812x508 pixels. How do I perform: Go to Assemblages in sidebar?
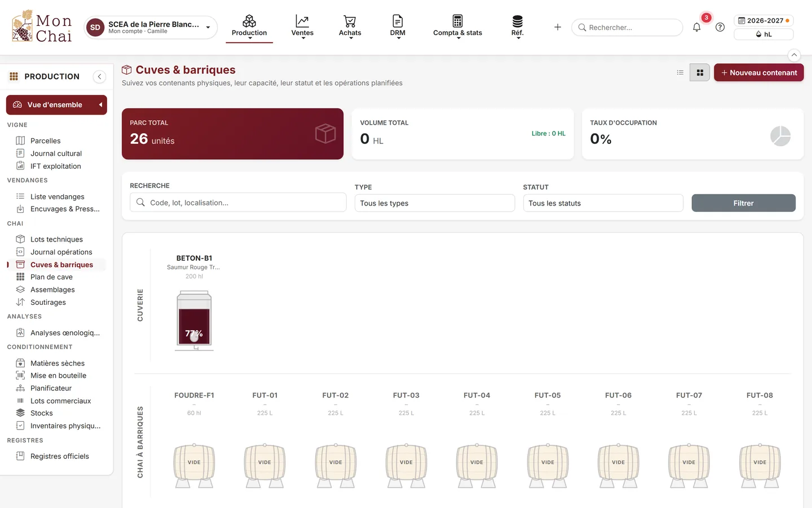point(52,290)
